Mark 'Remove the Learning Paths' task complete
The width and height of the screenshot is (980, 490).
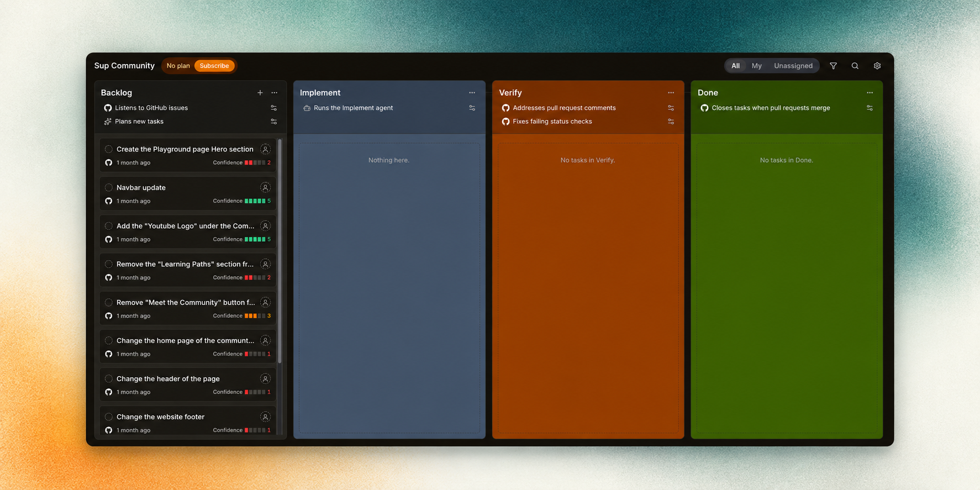click(109, 264)
